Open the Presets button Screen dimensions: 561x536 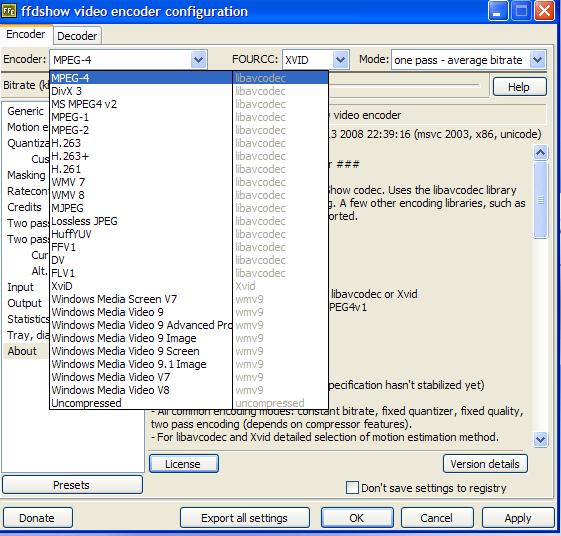(x=72, y=485)
